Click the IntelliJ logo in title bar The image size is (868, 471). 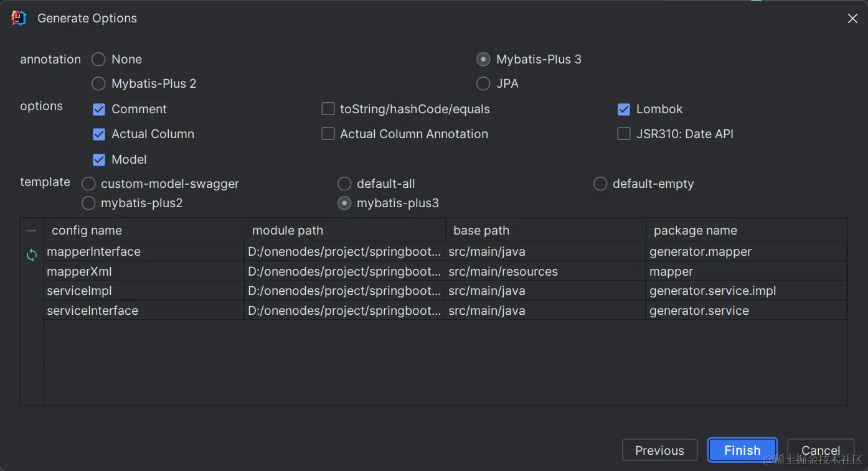pos(19,18)
